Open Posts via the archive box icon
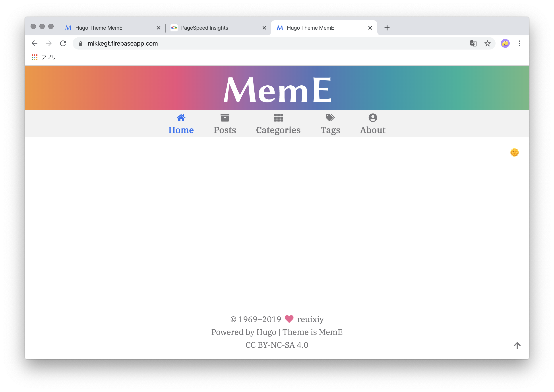554x392 pixels. 225,118
